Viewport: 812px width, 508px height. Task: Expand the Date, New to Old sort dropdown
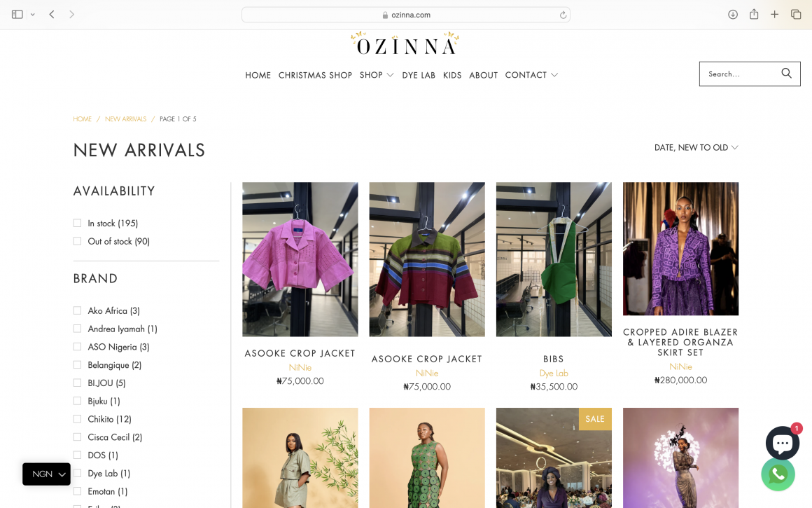pos(696,148)
